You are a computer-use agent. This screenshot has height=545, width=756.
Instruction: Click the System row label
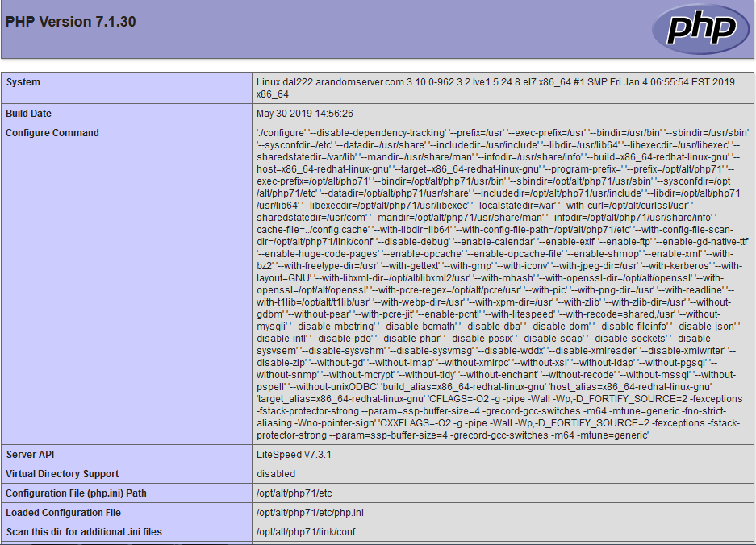[x=23, y=82]
